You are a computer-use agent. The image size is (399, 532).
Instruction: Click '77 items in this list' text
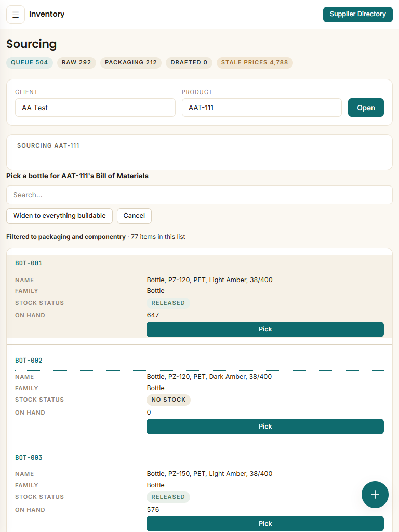pos(158,237)
